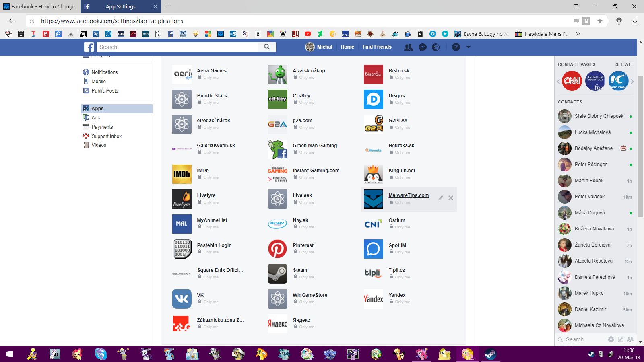
Task: Open the notifications globe icon
Action: (x=436, y=47)
